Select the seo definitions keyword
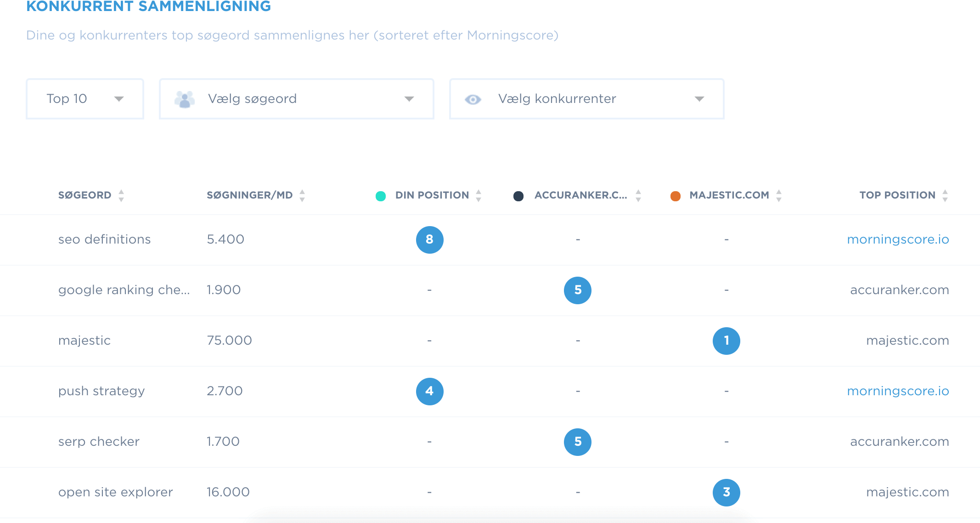This screenshot has height=523, width=980. click(104, 239)
